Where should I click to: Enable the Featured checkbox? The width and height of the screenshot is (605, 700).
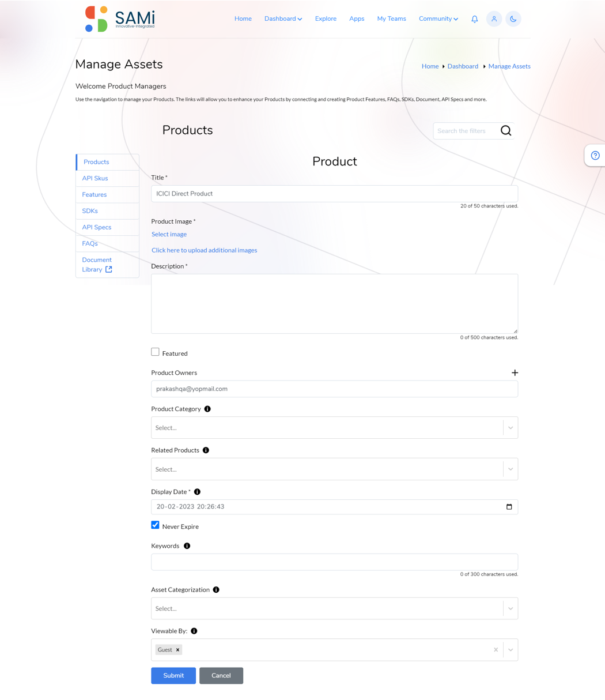coord(155,352)
